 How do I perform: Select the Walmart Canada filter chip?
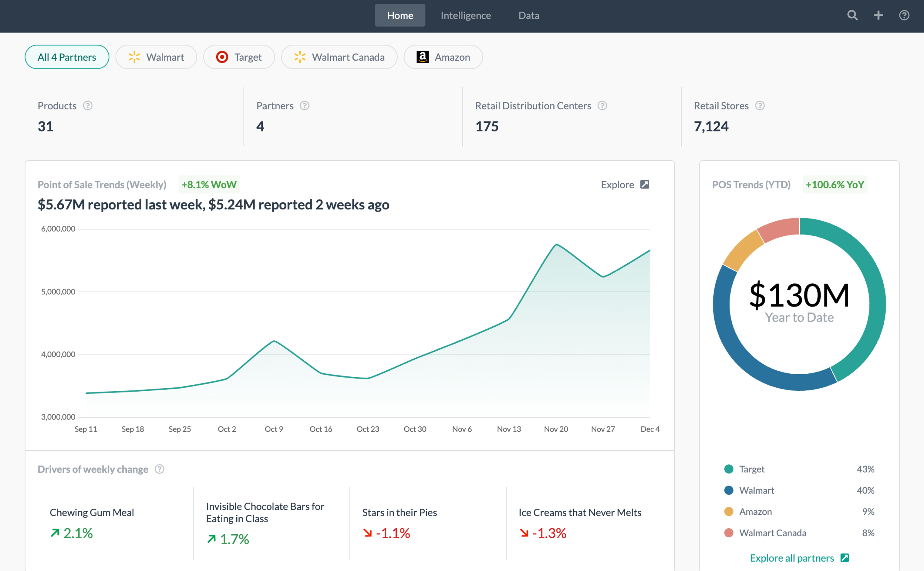click(339, 57)
